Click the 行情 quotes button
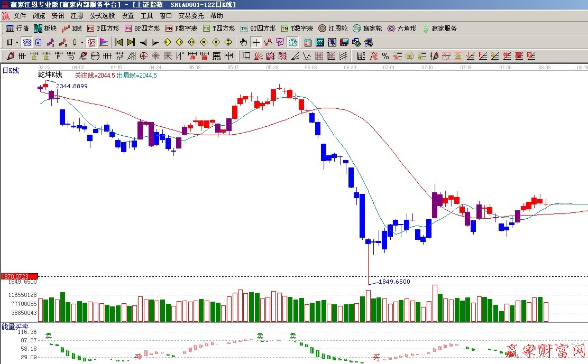This screenshot has height=364, width=588. pyautogui.click(x=17, y=29)
